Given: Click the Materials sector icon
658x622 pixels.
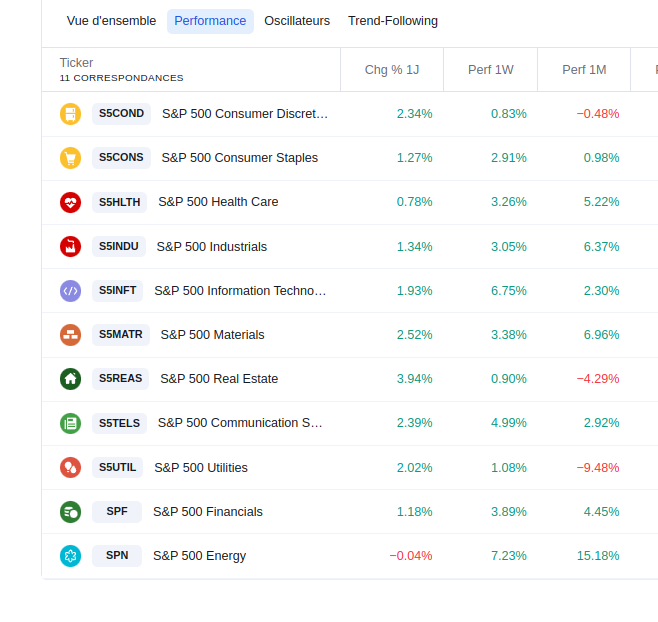Looking at the screenshot, I should point(70,335).
